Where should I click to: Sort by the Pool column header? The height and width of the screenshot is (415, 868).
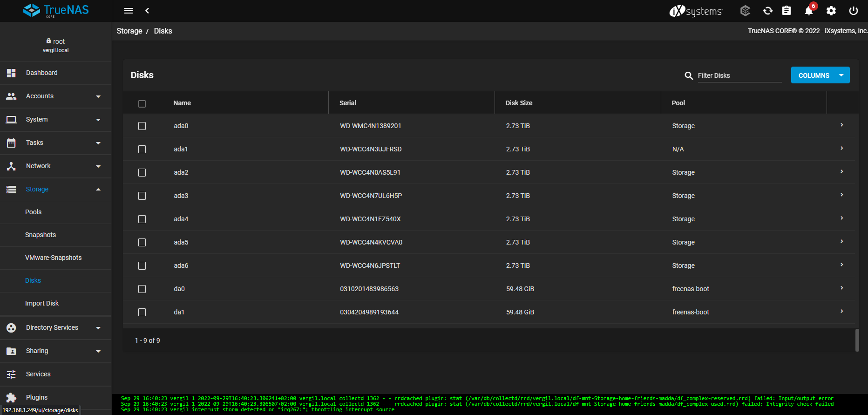point(678,103)
